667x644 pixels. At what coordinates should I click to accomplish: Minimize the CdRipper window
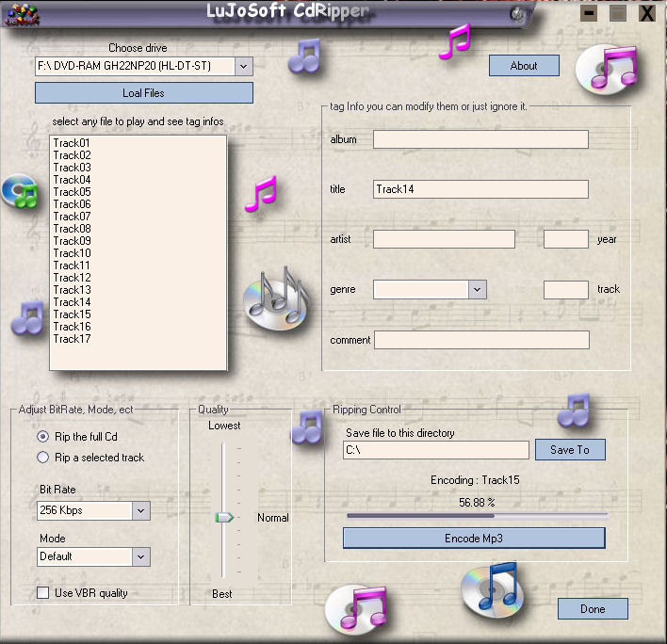(589, 13)
